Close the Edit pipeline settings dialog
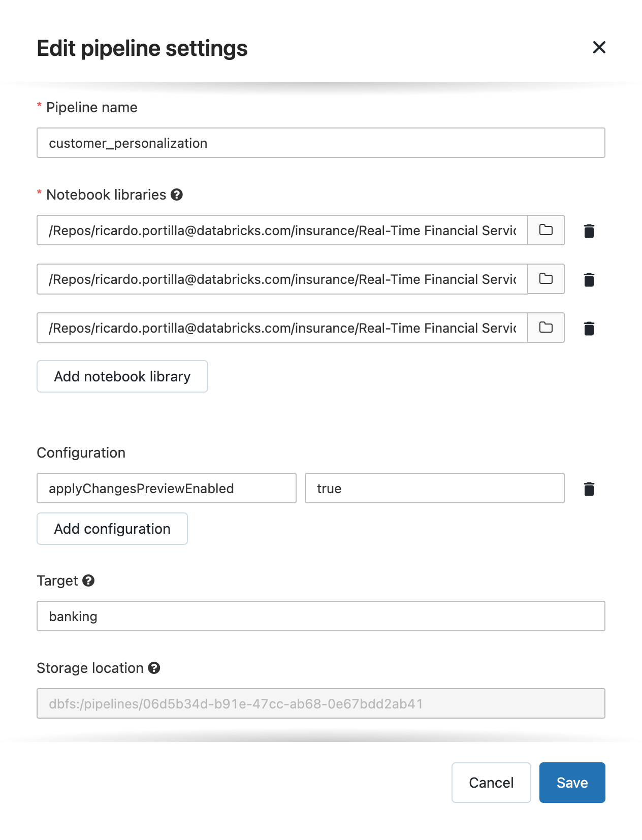Image resolution: width=642 pixels, height=840 pixels. tap(599, 47)
